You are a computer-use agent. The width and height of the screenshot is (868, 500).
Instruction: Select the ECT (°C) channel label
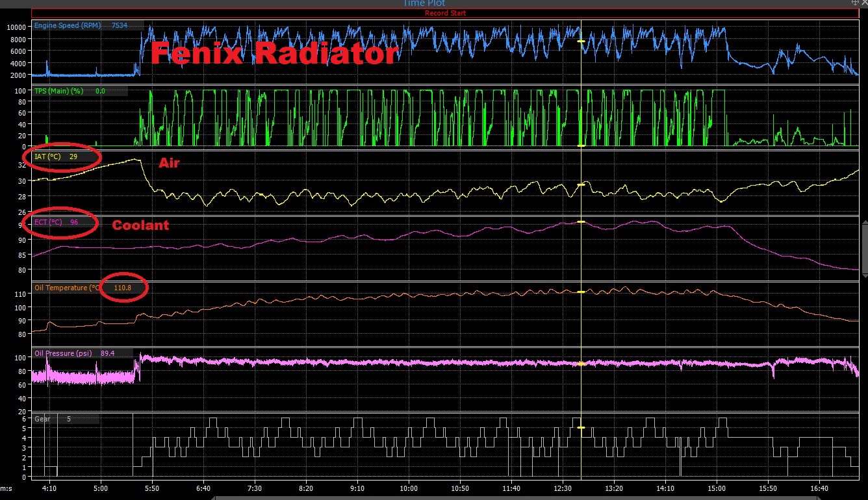48,222
